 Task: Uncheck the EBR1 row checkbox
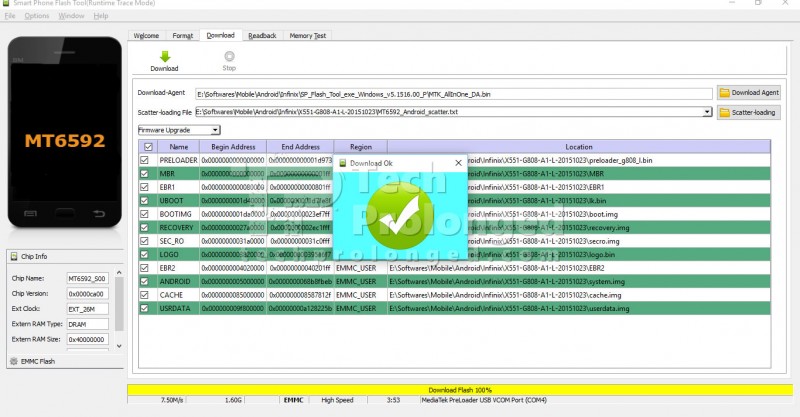(144, 187)
